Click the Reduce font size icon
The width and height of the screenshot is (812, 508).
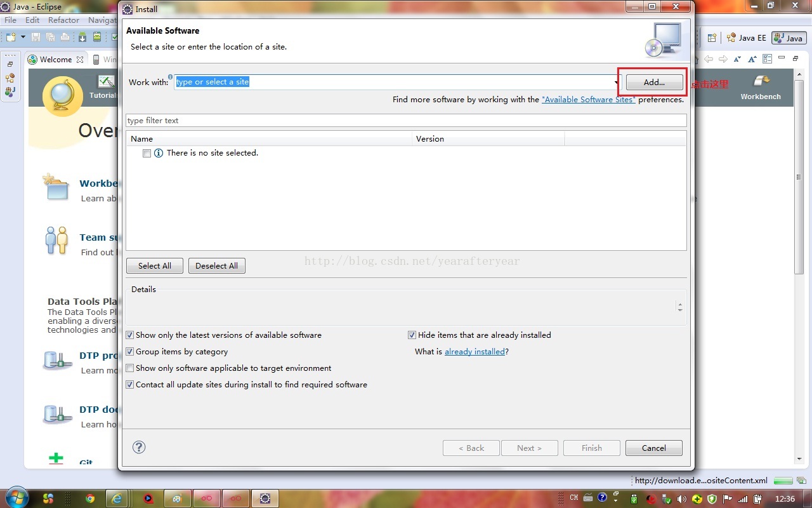[x=738, y=59]
